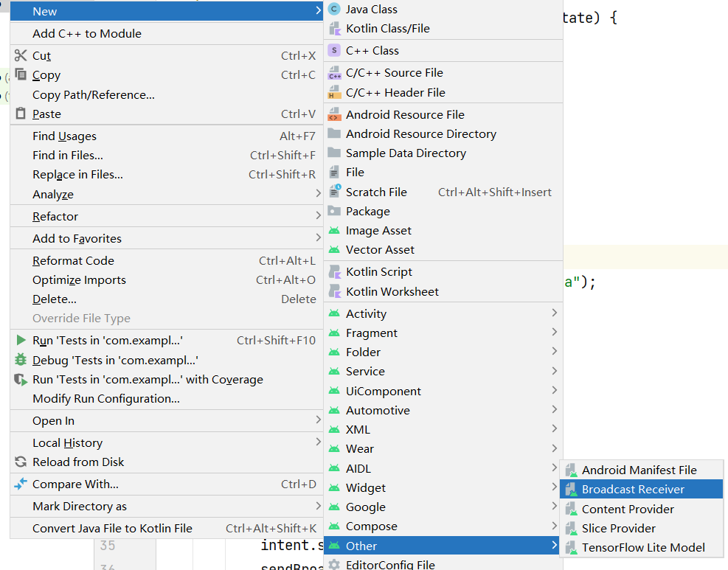
Task: Expand the Open In submenu arrow
Action: click(319, 420)
